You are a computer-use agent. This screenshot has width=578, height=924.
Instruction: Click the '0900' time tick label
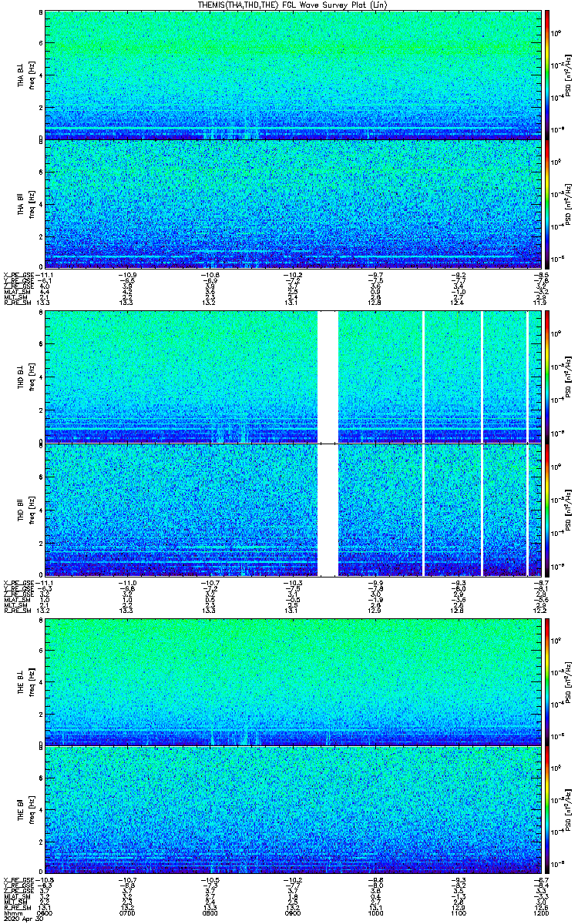pyautogui.click(x=291, y=913)
